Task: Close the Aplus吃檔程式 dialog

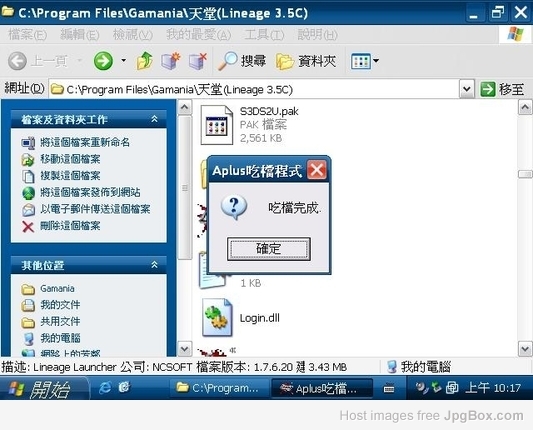Action: (x=317, y=170)
